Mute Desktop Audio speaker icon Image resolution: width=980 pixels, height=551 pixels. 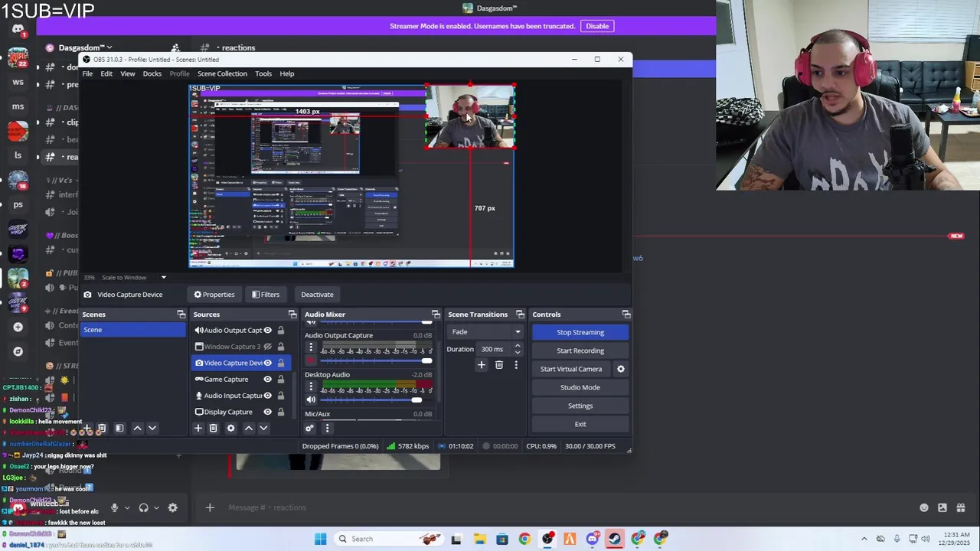click(x=311, y=399)
